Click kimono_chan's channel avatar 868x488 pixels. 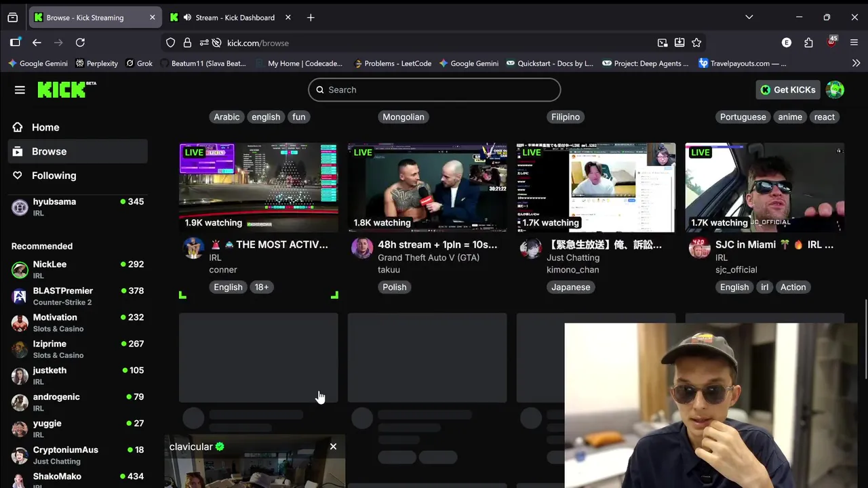(531, 248)
